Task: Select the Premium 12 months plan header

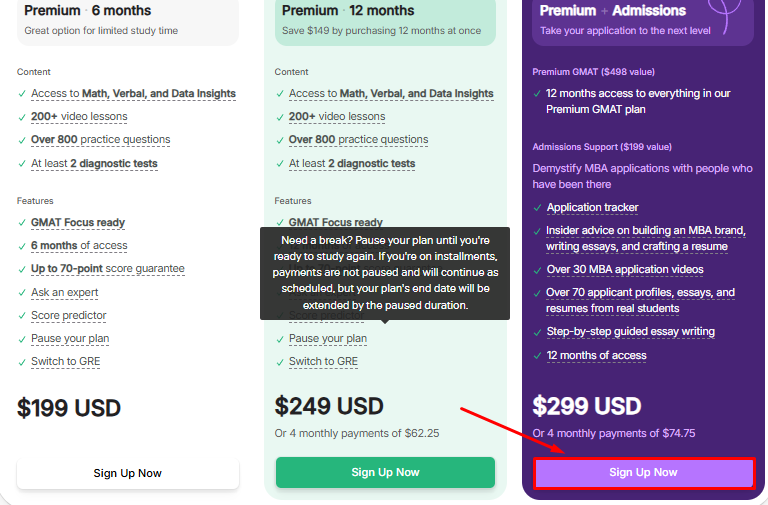Action: coord(385,20)
